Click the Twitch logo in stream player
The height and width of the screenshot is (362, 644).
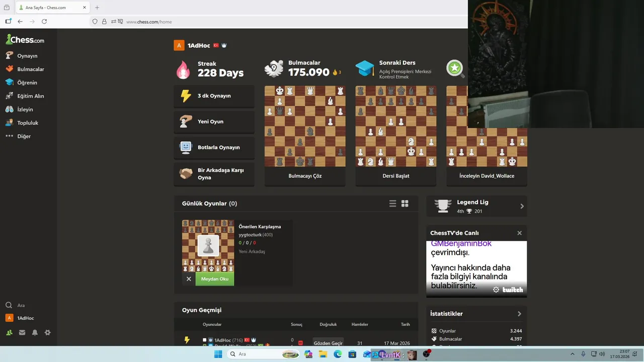click(x=513, y=290)
